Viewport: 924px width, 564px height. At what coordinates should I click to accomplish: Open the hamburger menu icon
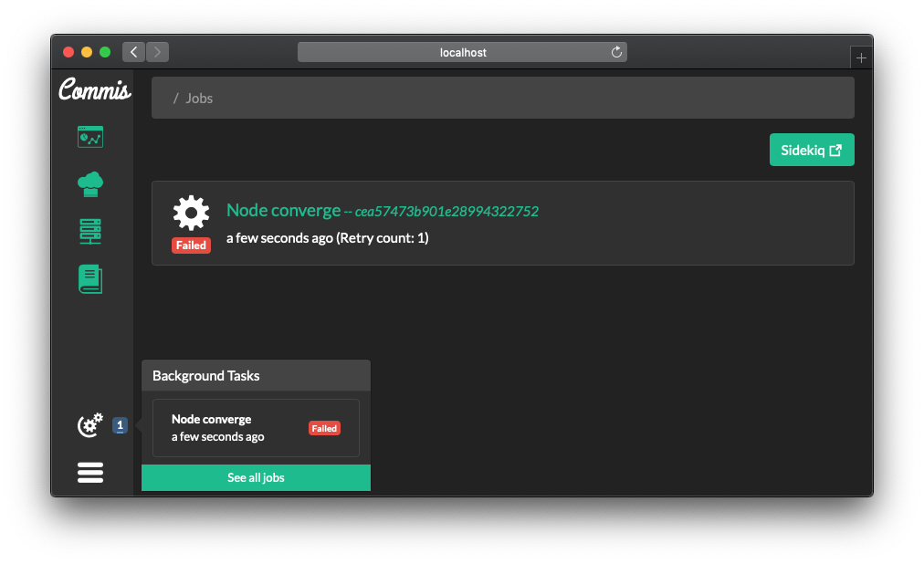pyautogui.click(x=90, y=472)
